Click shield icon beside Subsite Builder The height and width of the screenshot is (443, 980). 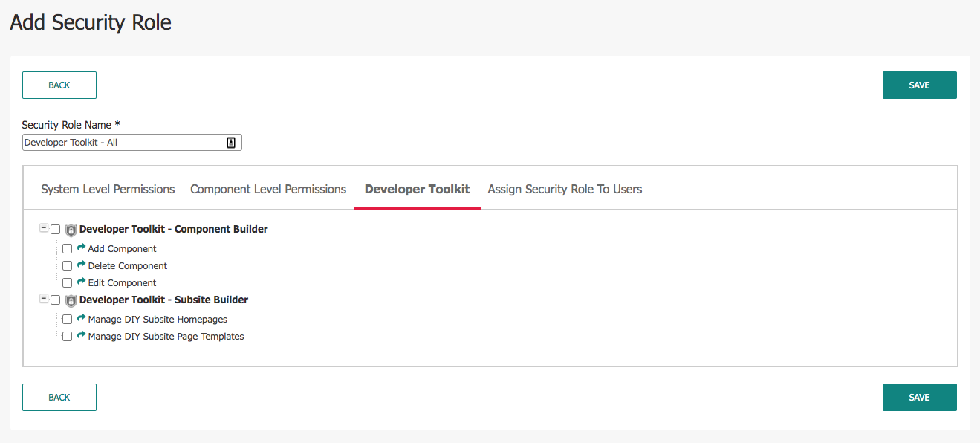pos(71,300)
